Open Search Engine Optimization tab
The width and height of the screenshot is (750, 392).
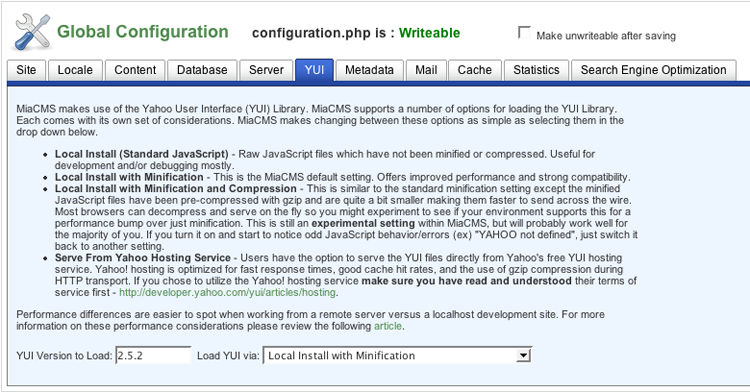(653, 70)
